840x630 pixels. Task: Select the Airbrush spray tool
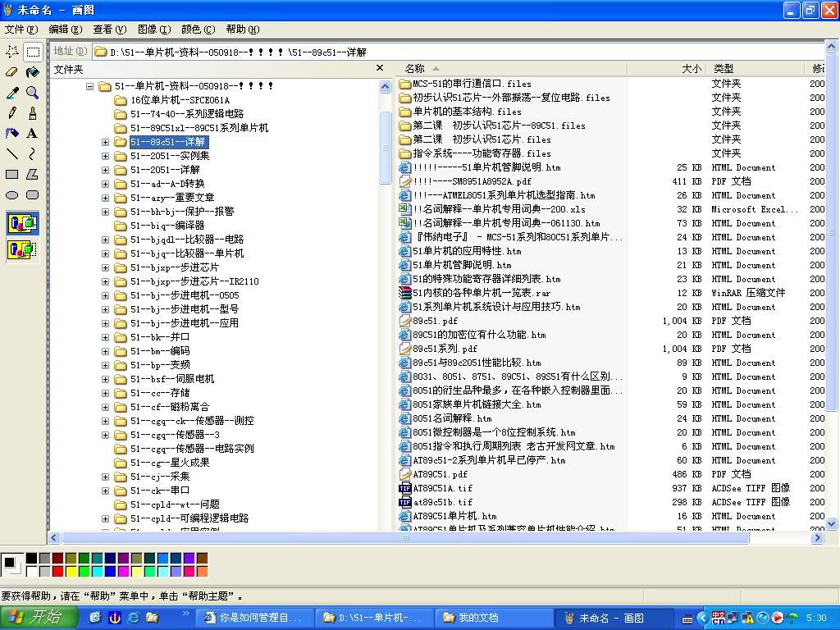click(x=11, y=134)
